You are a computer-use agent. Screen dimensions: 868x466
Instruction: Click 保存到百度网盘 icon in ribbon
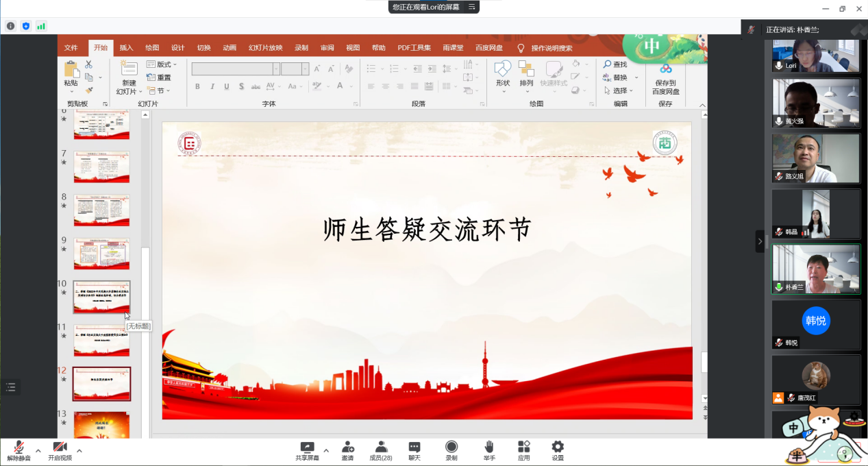click(665, 79)
